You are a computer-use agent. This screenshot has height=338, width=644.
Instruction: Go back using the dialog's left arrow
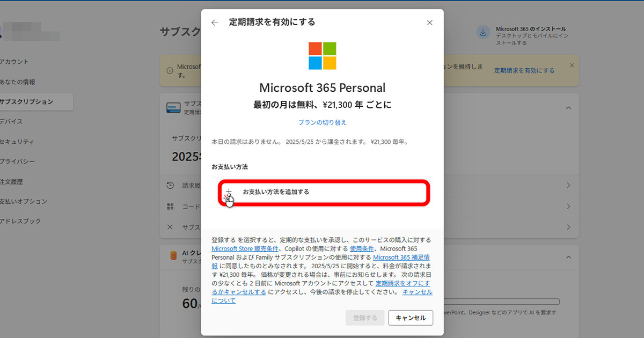(215, 23)
